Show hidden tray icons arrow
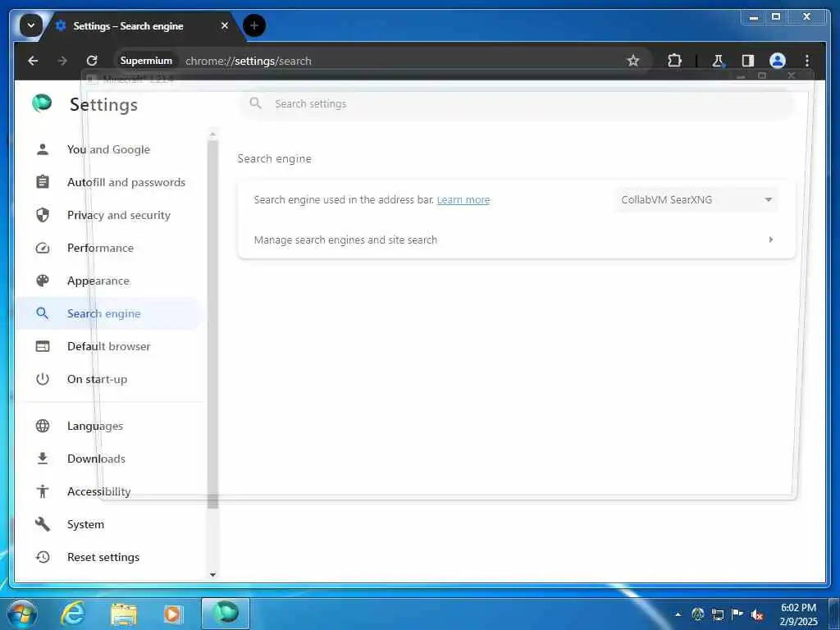The width and height of the screenshot is (840, 630). point(678,614)
